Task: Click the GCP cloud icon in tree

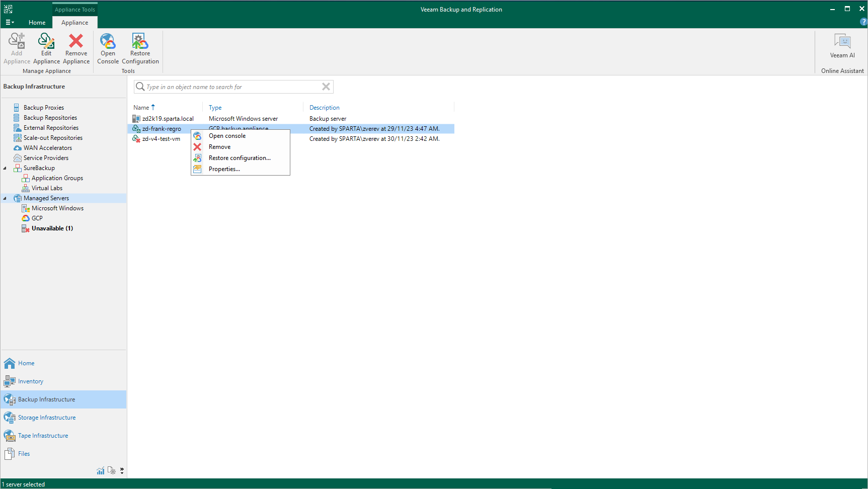Action: click(x=26, y=218)
